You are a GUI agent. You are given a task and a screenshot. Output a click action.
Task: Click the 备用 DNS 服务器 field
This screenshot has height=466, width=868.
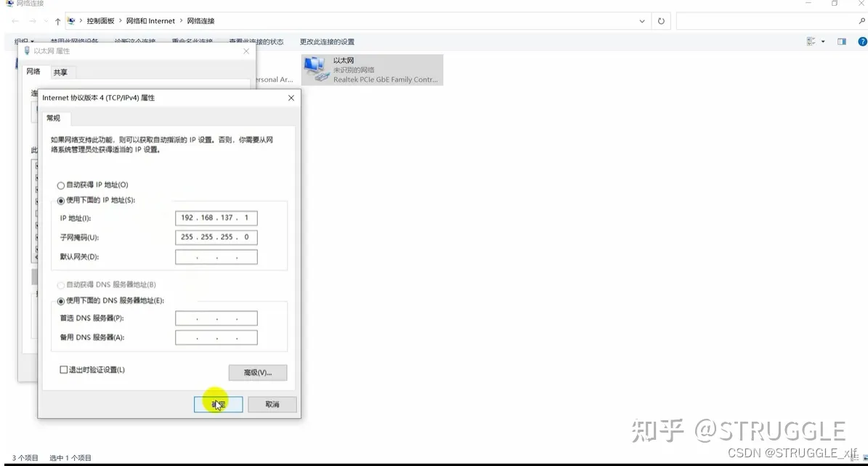pos(216,337)
